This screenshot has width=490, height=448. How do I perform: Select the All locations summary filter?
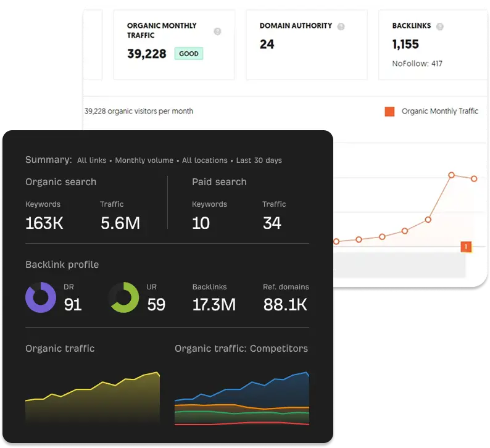[205, 160]
